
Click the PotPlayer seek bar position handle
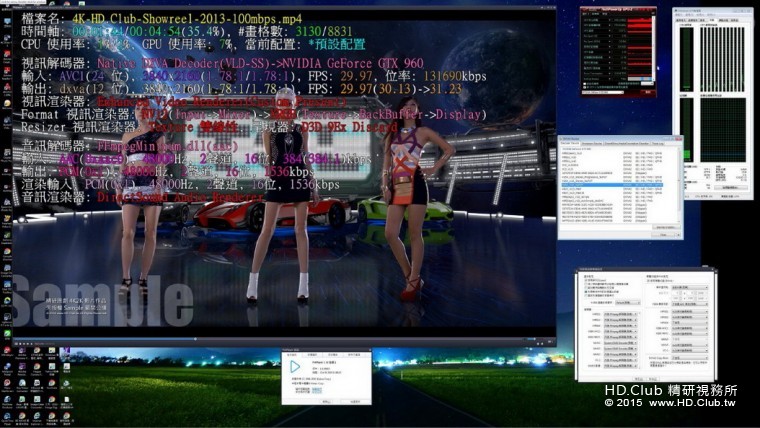click(195, 339)
